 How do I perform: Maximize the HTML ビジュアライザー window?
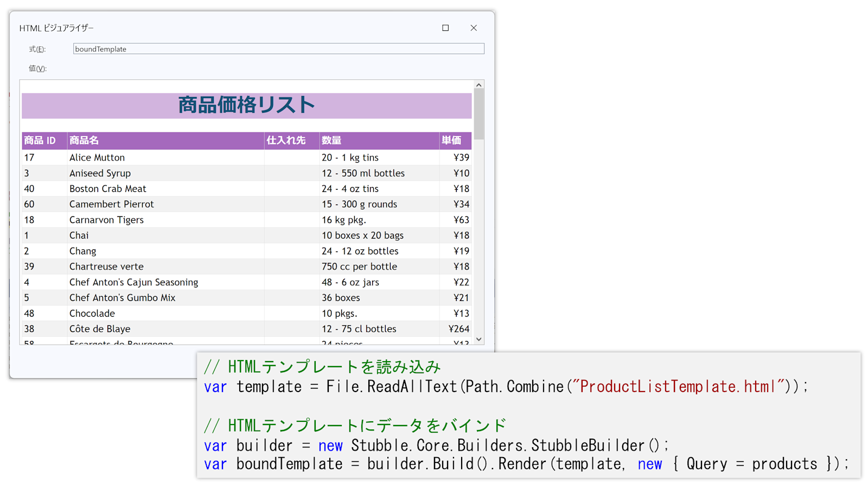pyautogui.click(x=445, y=28)
